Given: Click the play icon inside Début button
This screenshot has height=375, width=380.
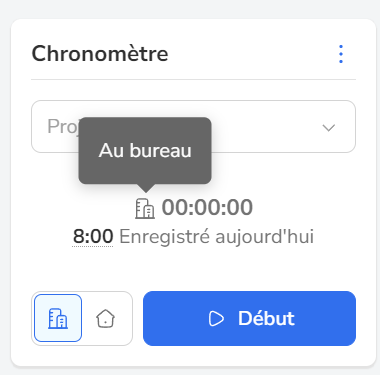Looking at the screenshot, I should [216, 318].
